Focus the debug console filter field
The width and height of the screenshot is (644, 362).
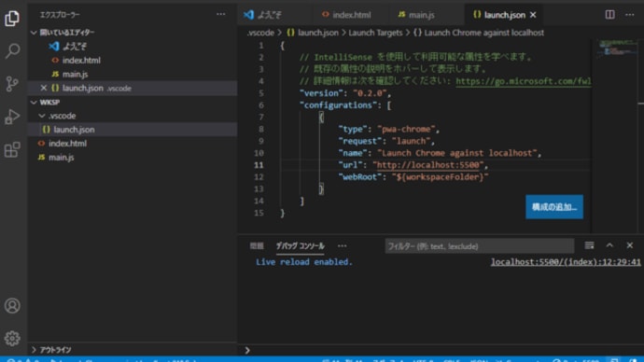(480, 246)
